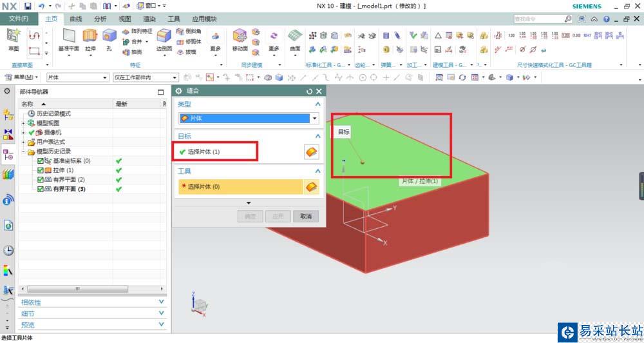The height and width of the screenshot is (343, 644).
Task: Open the assembly navigator sidebar icon
Action: point(8,115)
